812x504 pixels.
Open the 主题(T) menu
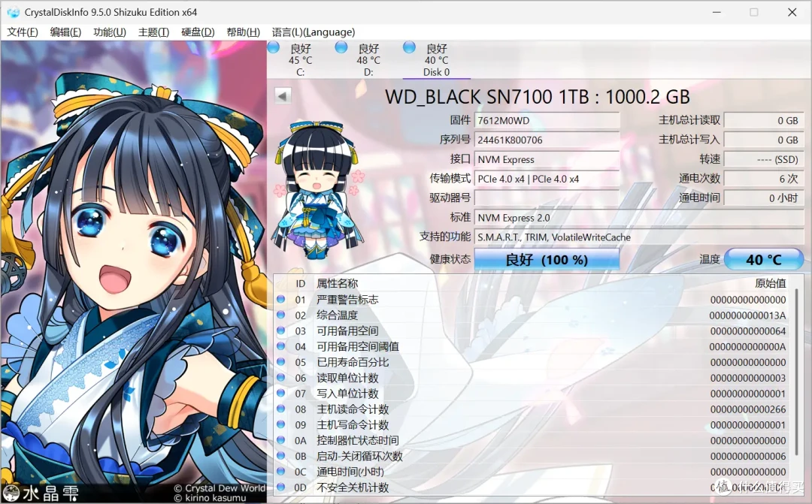[x=153, y=32]
